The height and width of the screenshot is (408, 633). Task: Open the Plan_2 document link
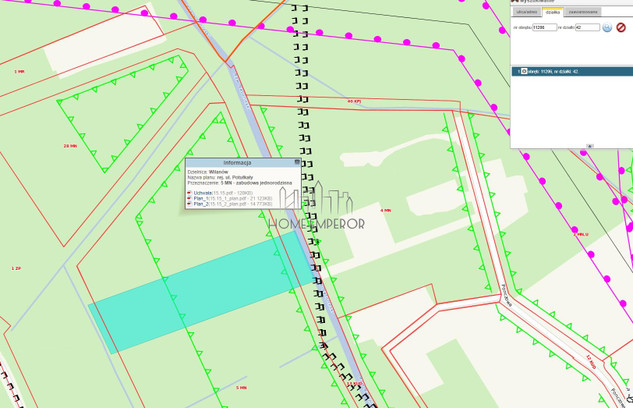click(x=200, y=204)
